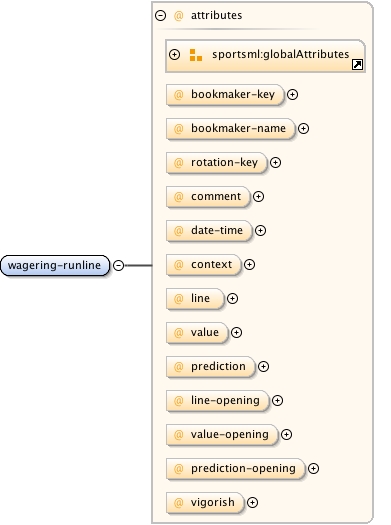Click the attributes header label
This screenshot has width=391, height=525.
pyautogui.click(x=216, y=15)
